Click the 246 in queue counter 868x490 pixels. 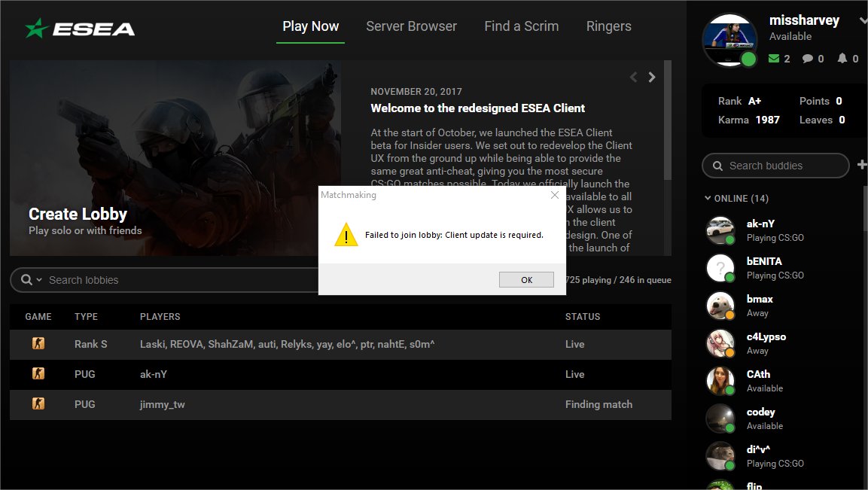point(645,280)
